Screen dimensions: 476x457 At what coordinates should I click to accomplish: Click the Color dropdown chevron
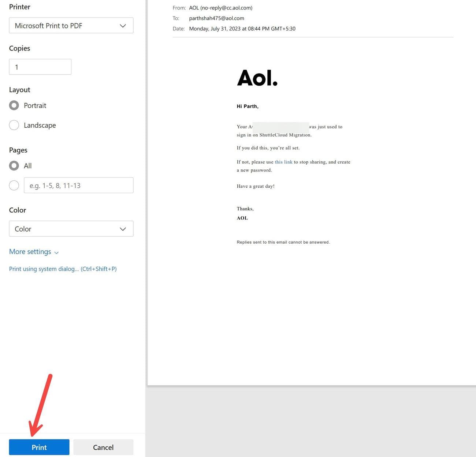pyautogui.click(x=122, y=229)
